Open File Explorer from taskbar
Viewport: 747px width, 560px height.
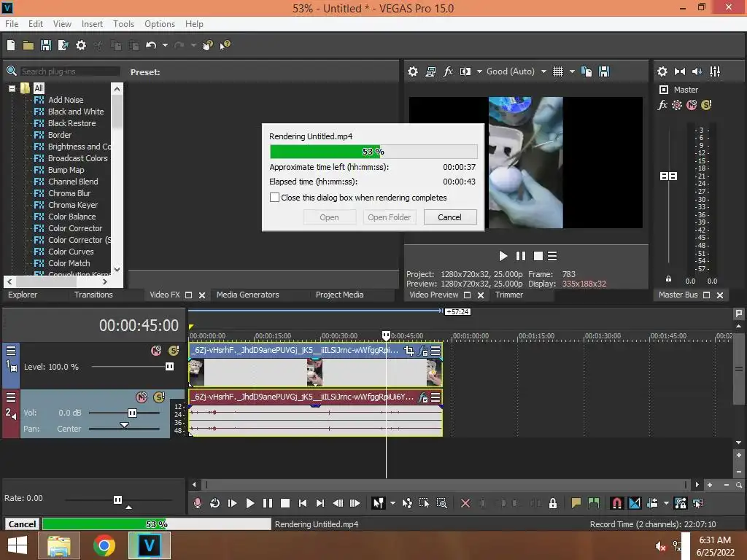click(58, 545)
